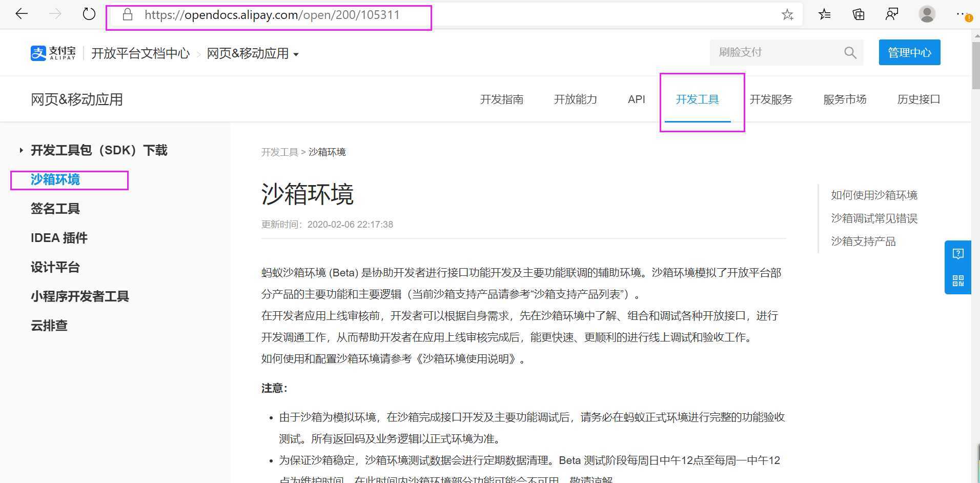The width and height of the screenshot is (980, 483).
Task: Open the browser ellipsis settings menu
Action: (962, 14)
